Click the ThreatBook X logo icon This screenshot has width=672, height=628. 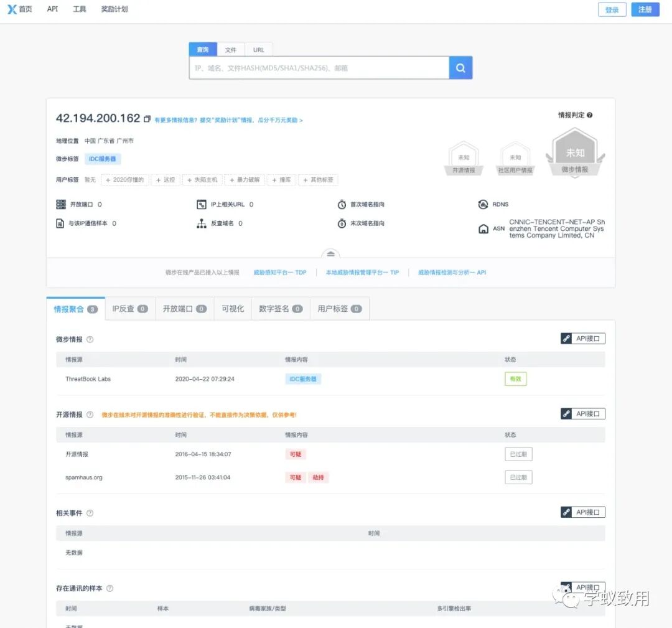pyautogui.click(x=12, y=9)
